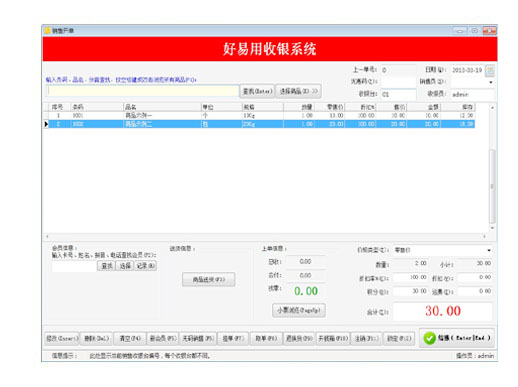Sort by the 条码 column header

click(x=97, y=107)
